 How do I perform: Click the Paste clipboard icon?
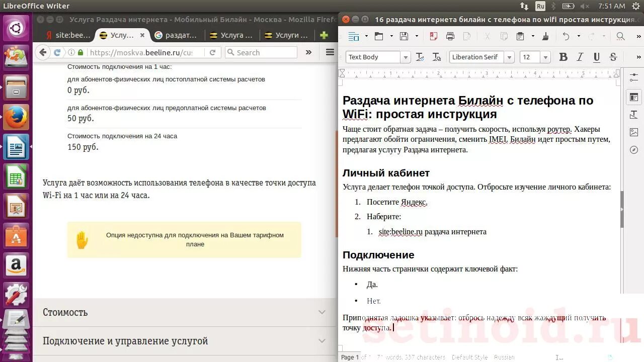(520, 36)
